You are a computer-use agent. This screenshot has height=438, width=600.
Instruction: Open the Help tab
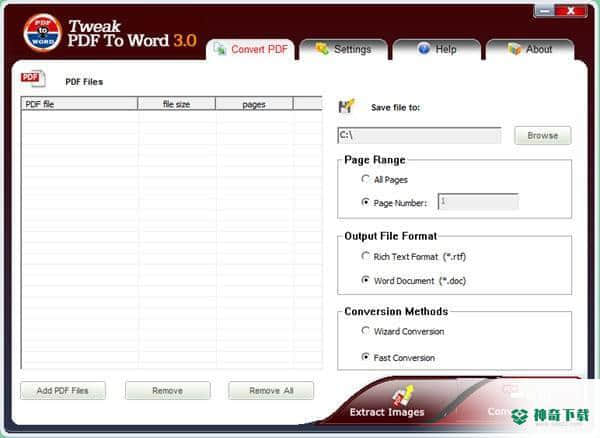coord(437,50)
